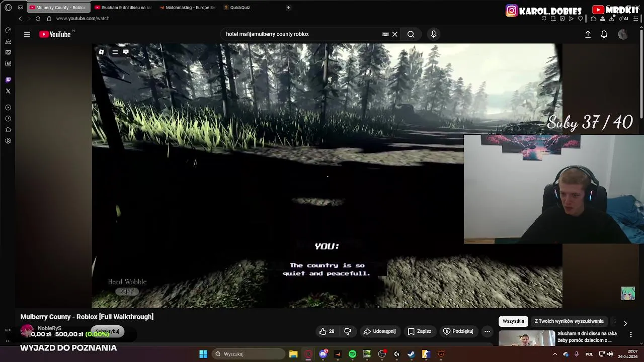Open the Opera menu logo button
The width and height of the screenshot is (644, 362).
pos(8,8)
